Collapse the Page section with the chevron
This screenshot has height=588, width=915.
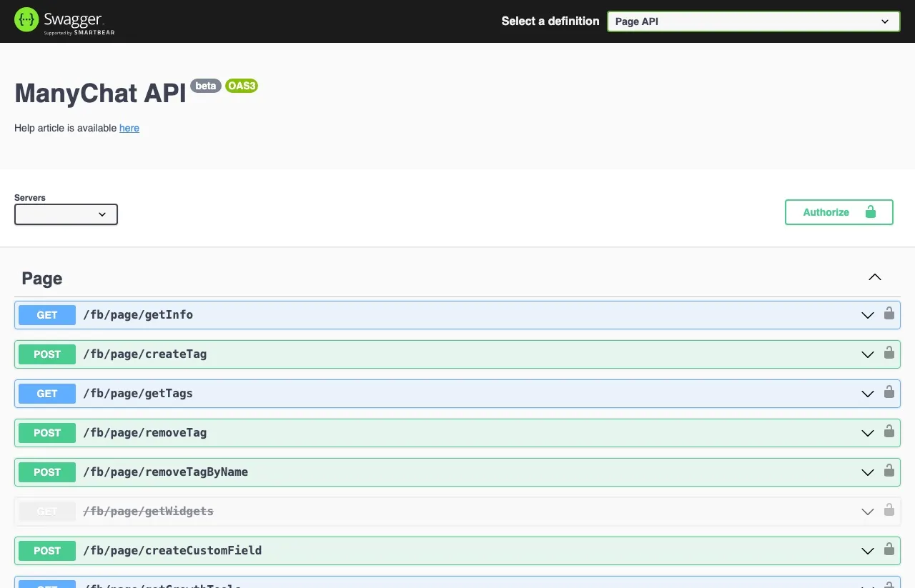point(875,277)
